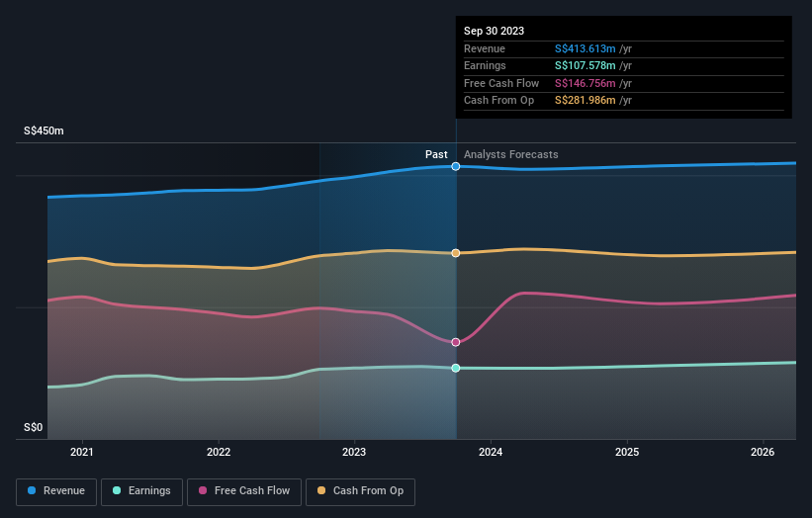
Task: Click the S$450m y-axis label
Action: pos(45,130)
